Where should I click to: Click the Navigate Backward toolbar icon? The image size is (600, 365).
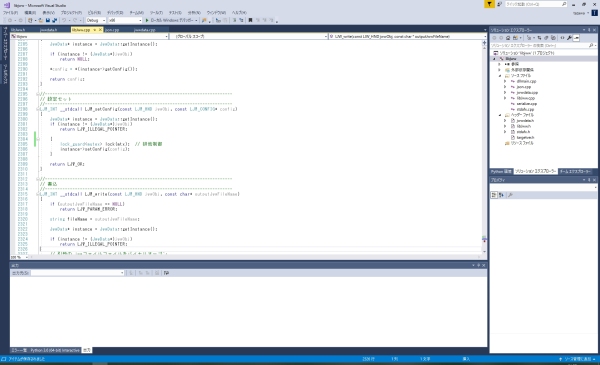[x=10, y=20]
